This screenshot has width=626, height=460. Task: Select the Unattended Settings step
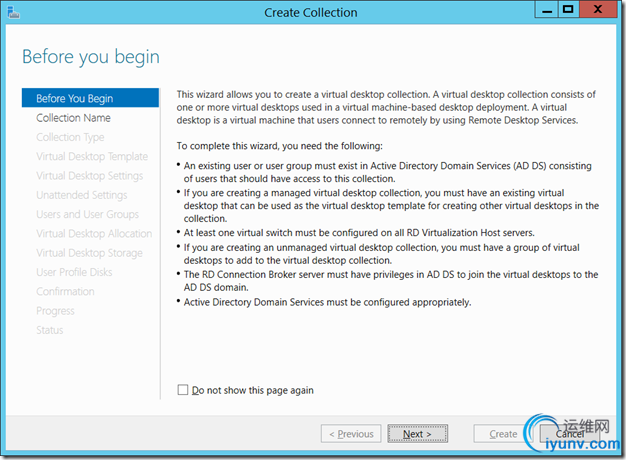(81, 195)
